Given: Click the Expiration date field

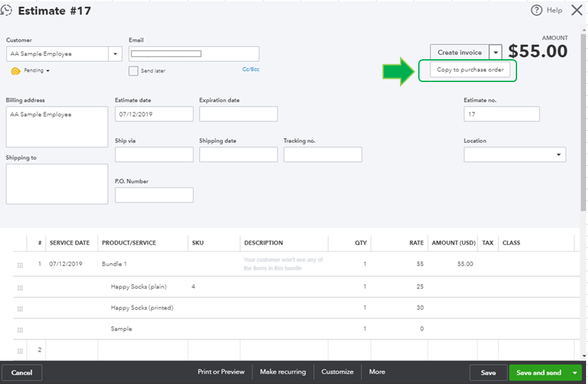Looking at the screenshot, I should pos(238,114).
